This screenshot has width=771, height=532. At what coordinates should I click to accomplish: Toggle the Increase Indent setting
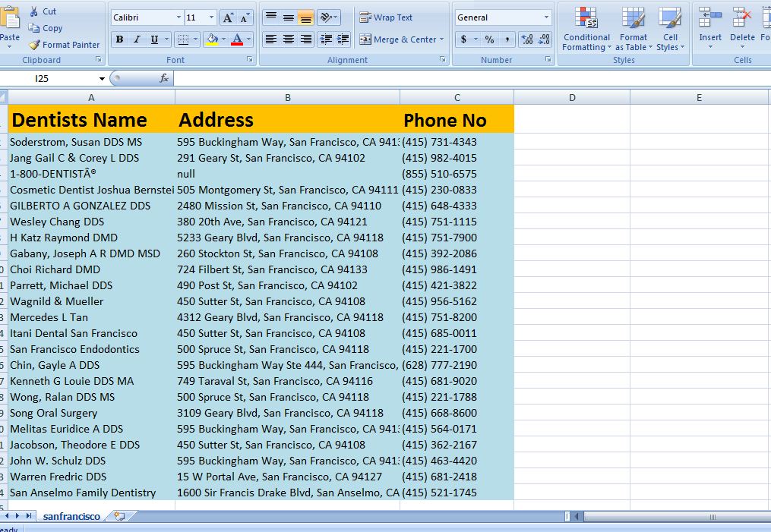click(342, 39)
